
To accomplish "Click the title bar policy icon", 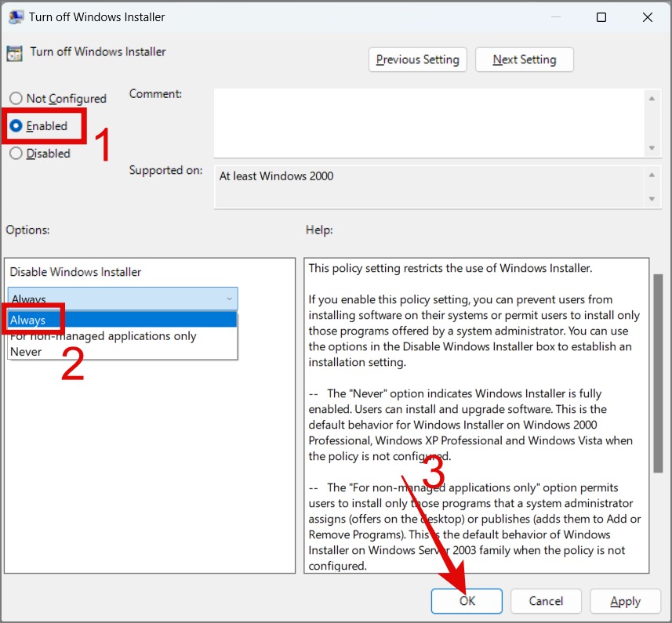I will point(16,17).
